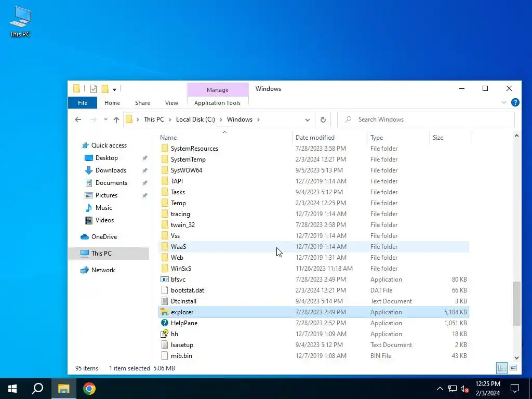Image resolution: width=532 pixels, height=399 pixels.
Task: Refresh the Windows folder view
Action: [x=323, y=119]
